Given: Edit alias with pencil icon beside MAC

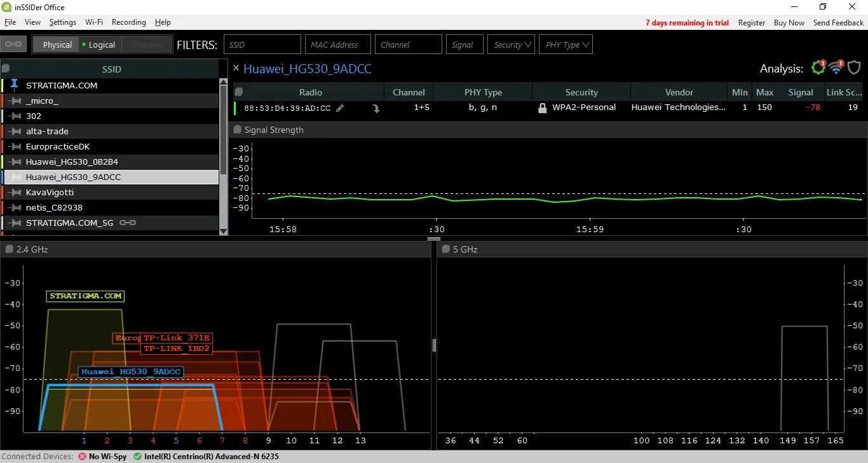Looking at the screenshot, I should [340, 108].
